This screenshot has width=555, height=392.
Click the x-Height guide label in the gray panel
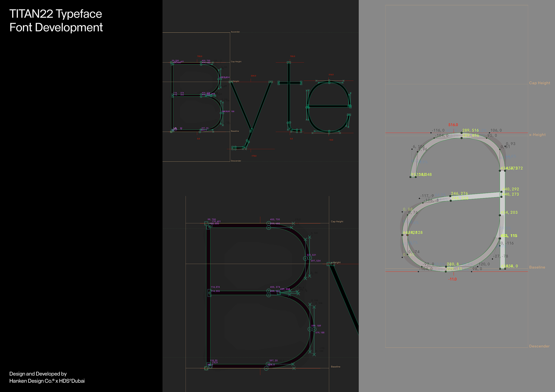(537, 135)
